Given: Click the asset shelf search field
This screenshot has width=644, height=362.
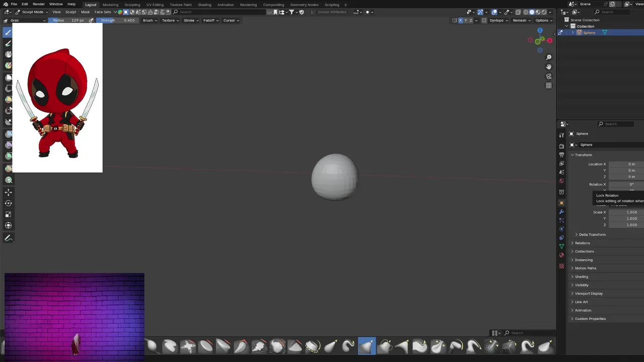Looking at the screenshot, I should 528,333.
